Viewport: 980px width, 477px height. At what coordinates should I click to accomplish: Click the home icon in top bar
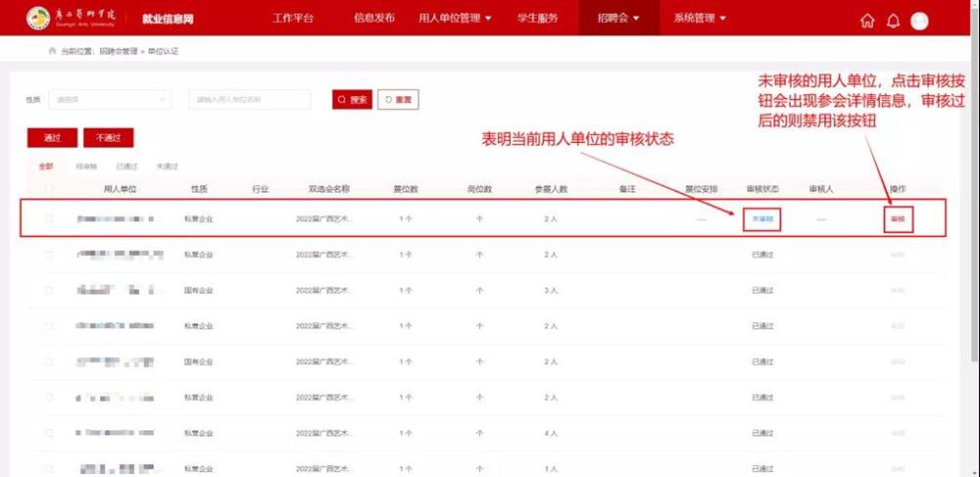pos(867,21)
